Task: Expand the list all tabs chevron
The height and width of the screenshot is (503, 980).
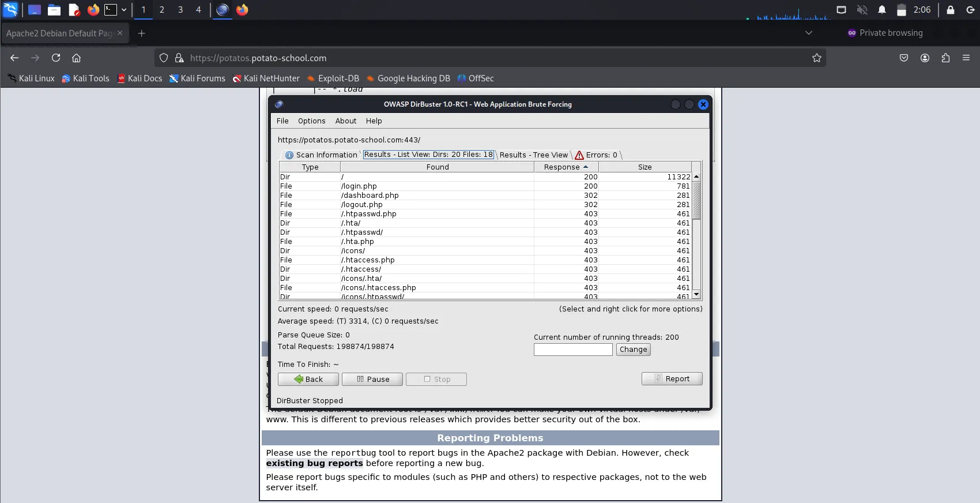Action: (x=809, y=33)
